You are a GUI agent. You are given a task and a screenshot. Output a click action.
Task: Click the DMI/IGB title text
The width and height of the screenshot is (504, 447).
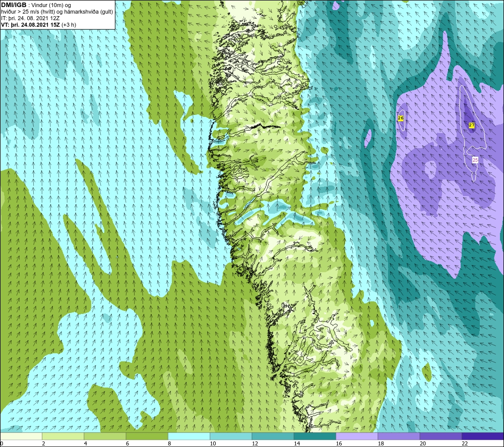click(14, 5)
